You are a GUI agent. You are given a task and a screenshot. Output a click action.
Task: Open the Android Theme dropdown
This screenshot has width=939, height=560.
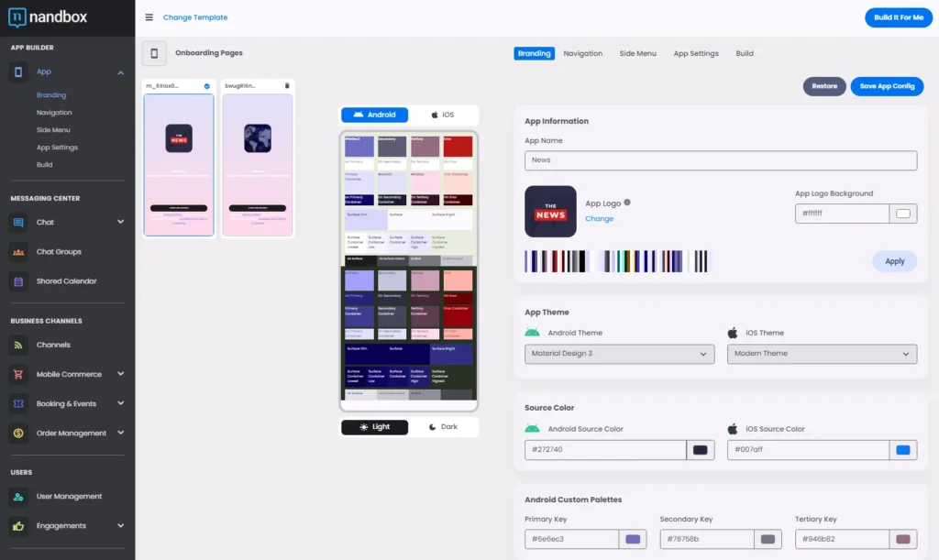[619, 353]
